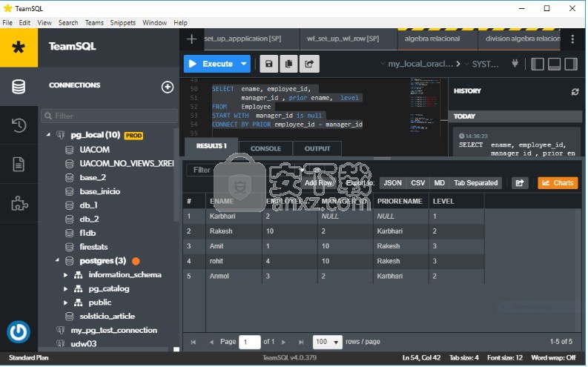Click the connections Filter input

(109, 116)
